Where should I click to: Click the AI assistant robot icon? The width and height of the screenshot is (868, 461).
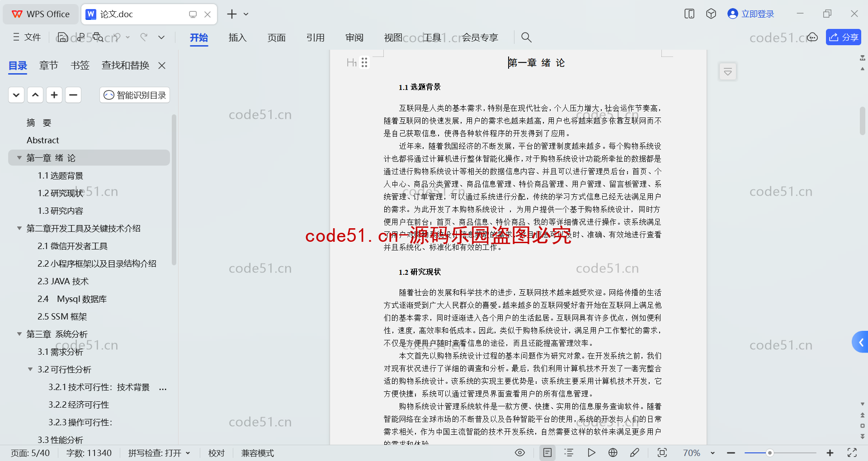[x=812, y=37]
